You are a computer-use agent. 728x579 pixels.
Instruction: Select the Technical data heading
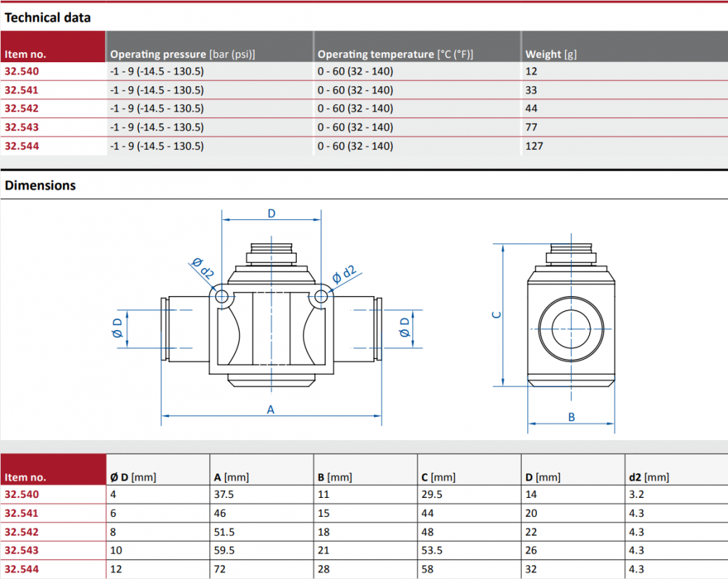[x=47, y=17]
